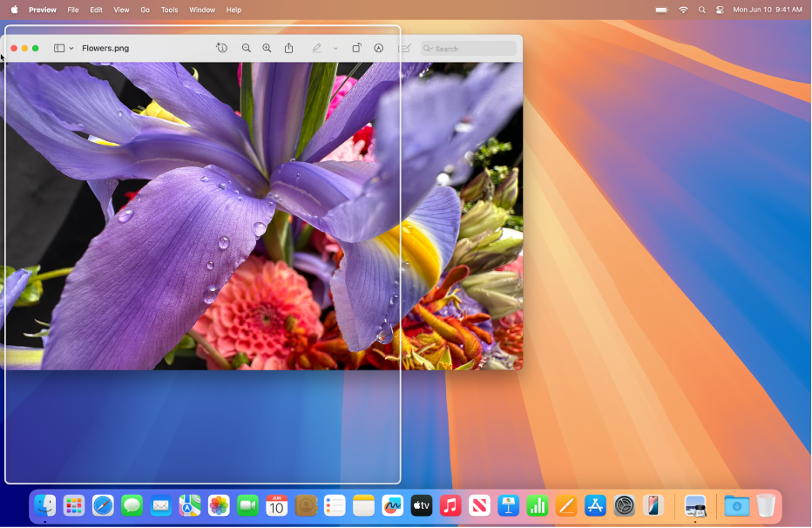Open Messages from the Dock
The height and width of the screenshot is (528, 812).
tap(132, 506)
